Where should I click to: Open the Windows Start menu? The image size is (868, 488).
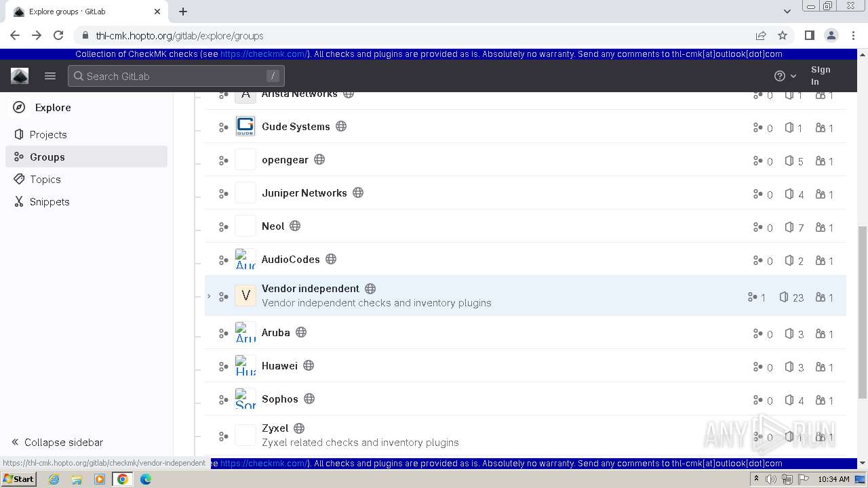18,479
